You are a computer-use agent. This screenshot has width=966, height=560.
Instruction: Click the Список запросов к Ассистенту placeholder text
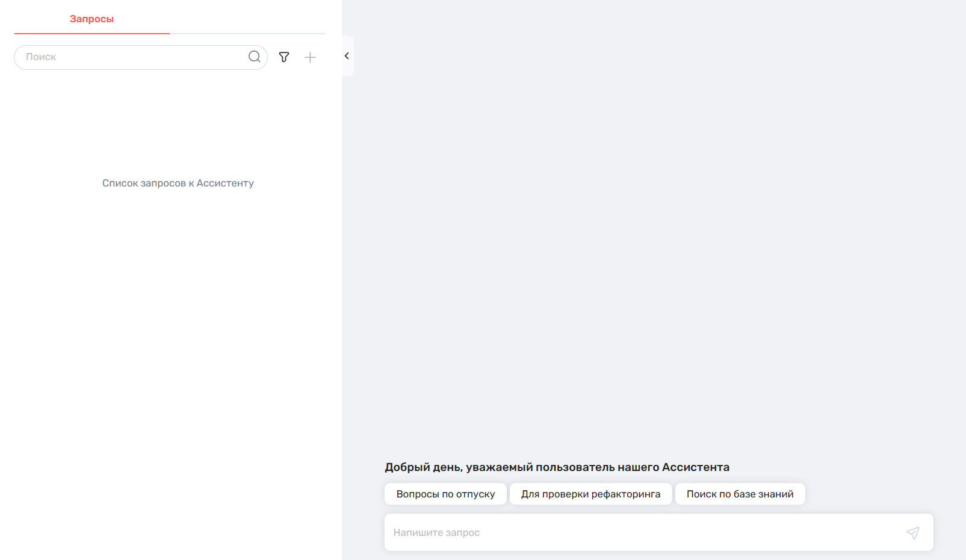[178, 183]
